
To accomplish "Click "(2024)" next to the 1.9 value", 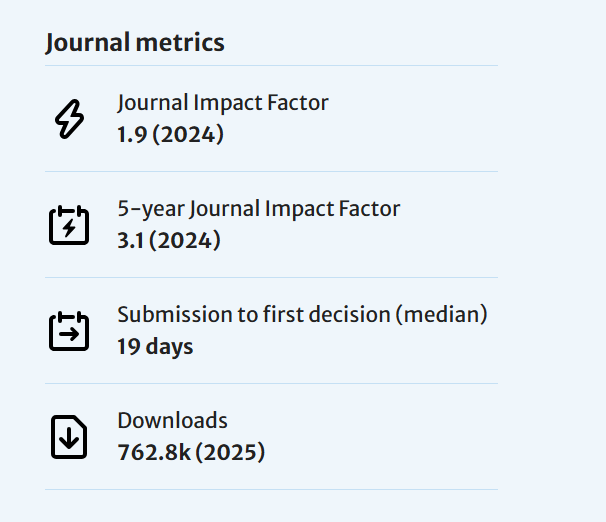I will tap(187, 134).
